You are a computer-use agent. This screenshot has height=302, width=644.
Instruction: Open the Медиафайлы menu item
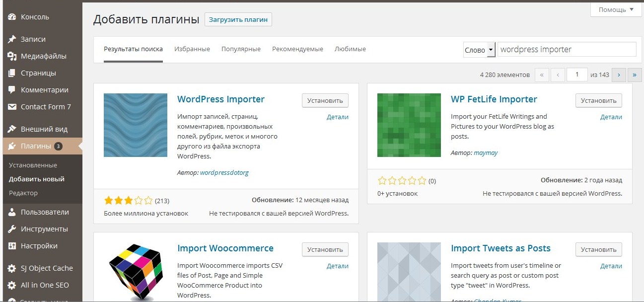click(43, 56)
